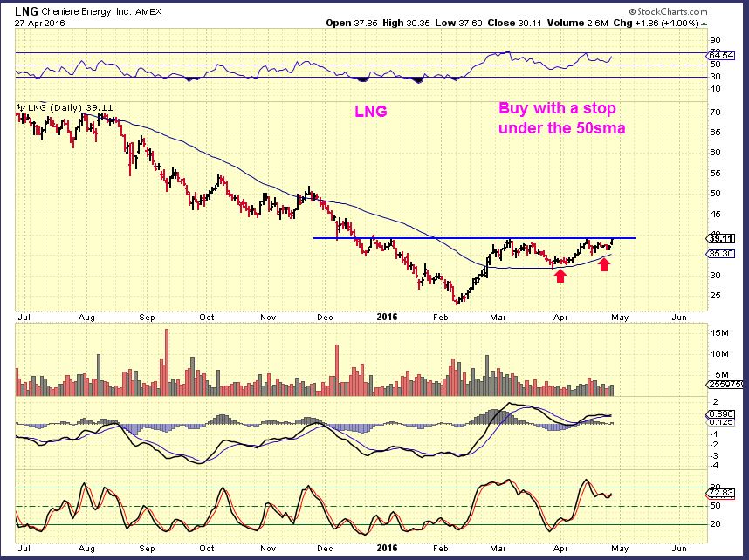The height and width of the screenshot is (560, 749).
Task: Click the LNG (Daily) 39.11 legend text
Action: click(x=71, y=107)
